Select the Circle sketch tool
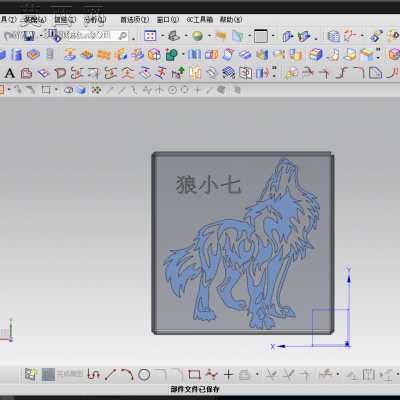The width and height of the screenshot is (400, 400). tap(144, 375)
